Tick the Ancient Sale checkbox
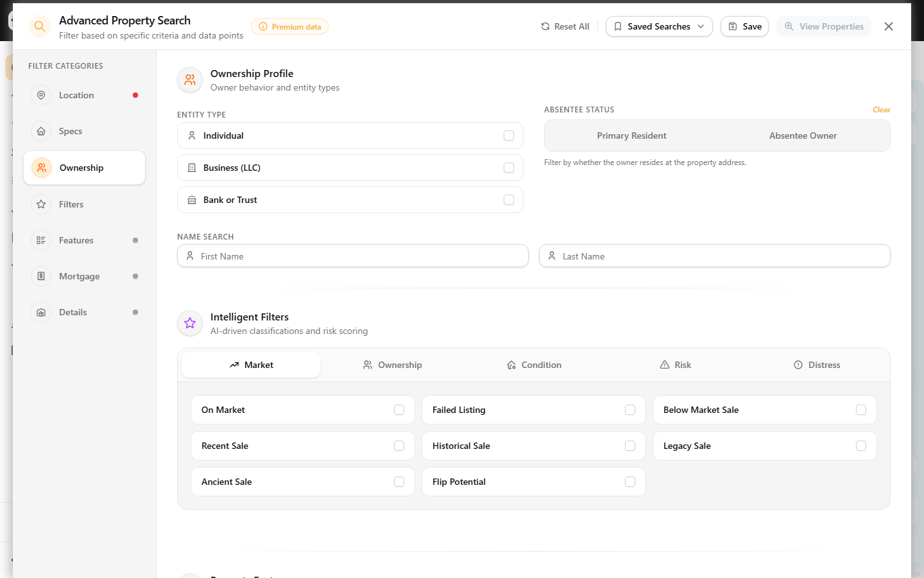Image resolution: width=924 pixels, height=578 pixels. 399,482
